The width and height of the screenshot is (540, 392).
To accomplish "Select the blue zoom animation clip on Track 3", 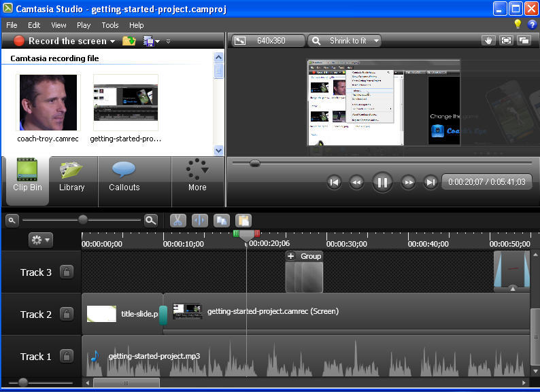I will [x=511, y=271].
